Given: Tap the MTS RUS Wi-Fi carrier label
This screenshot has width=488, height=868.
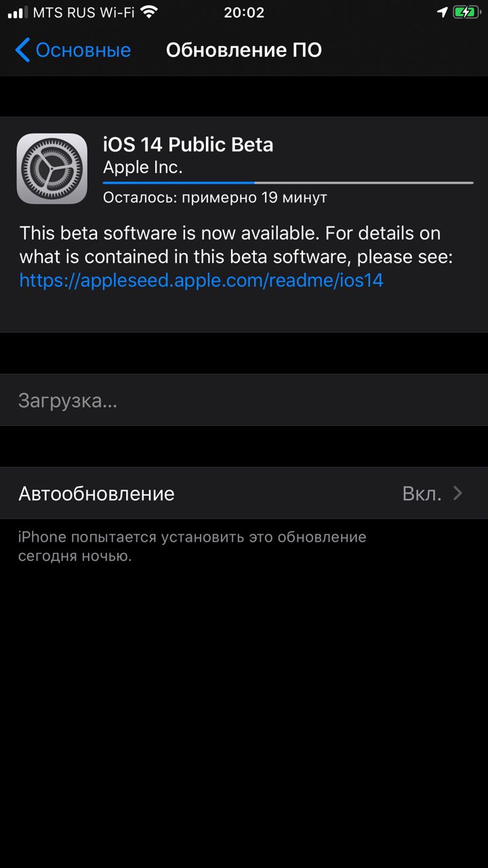Looking at the screenshot, I should coord(84,12).
